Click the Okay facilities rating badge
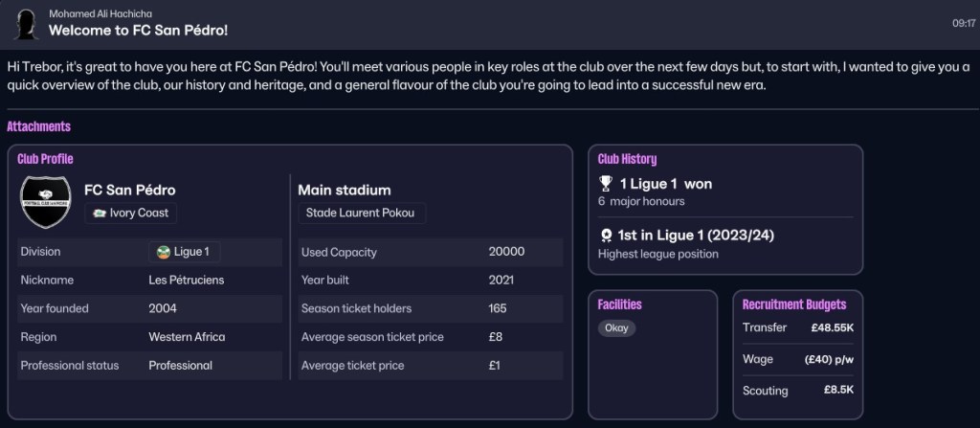Viewport: 980px width, 428px height. pos(616,327)
